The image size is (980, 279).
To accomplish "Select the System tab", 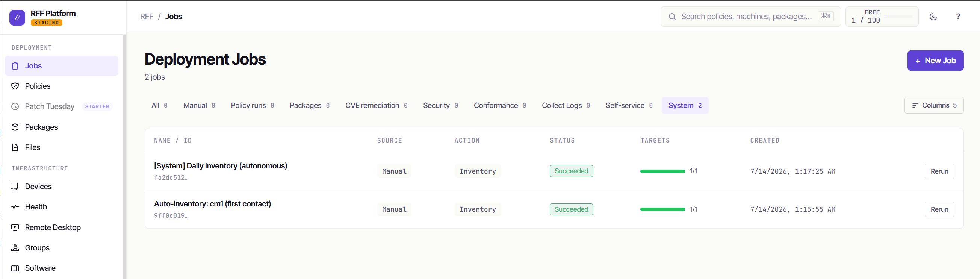I will pos(685,105).
